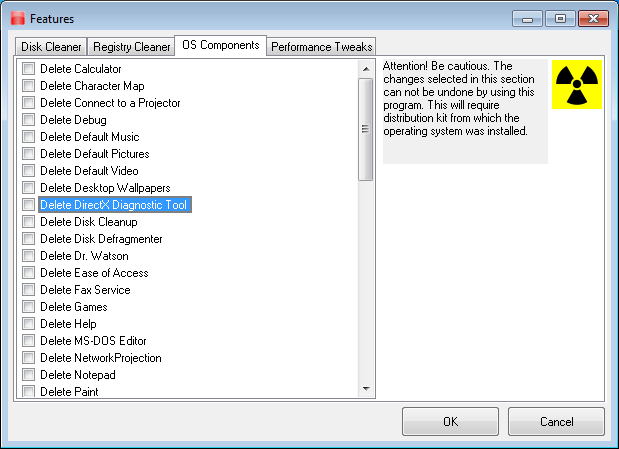This screenshot has width=619, height=449.
Task: Toggle Delete Fax Service checkbox
Action: click(x=29, y=290)
